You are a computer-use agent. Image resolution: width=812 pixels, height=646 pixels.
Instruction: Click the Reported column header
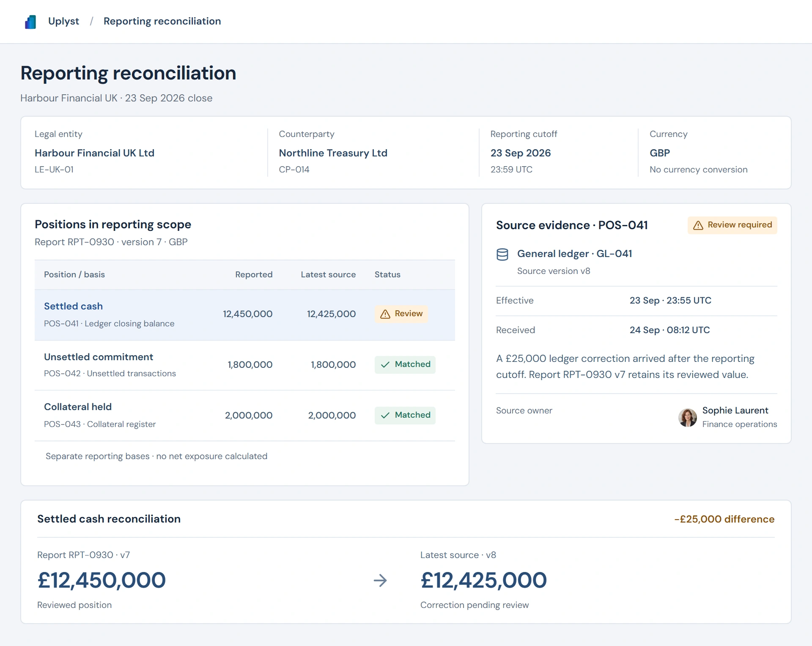click(x=254, y=274)
